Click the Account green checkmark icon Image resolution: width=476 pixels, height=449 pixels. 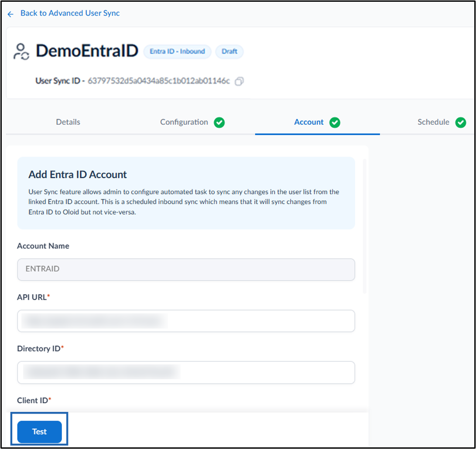coord(335,122)
